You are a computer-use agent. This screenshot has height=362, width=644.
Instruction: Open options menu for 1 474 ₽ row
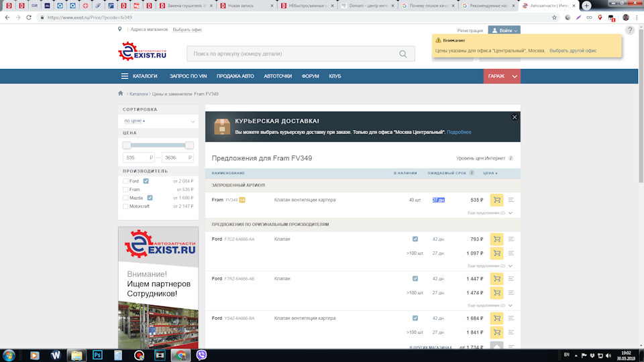click(511, 293)
